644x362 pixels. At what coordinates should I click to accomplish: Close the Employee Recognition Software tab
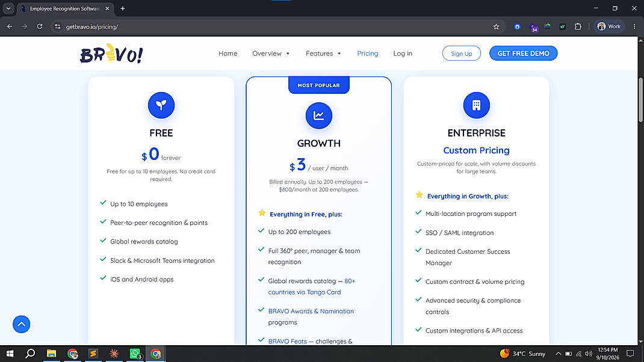(107, 8)
